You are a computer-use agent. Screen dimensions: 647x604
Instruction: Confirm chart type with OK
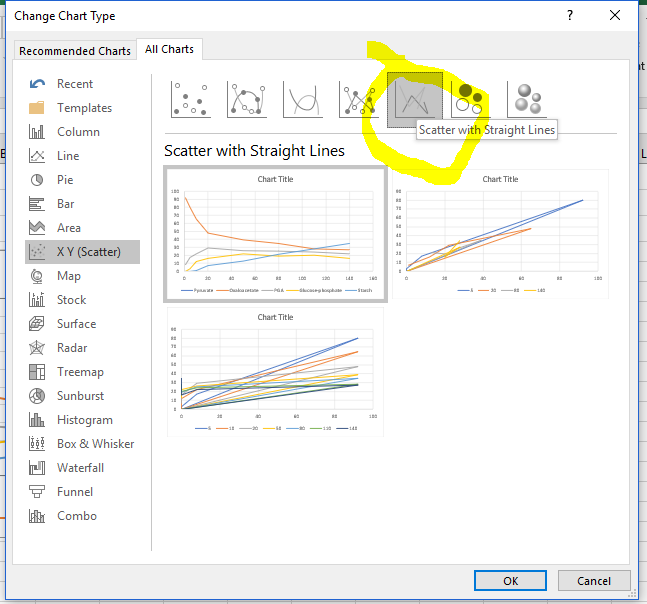pyautogui.click(x=510, y=581)
